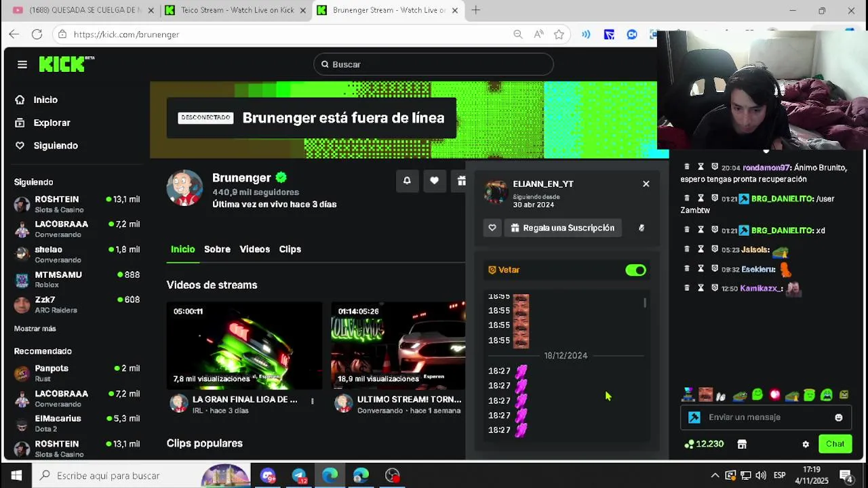
Task: Show hidden system tray icons
Action: point(715,476)
